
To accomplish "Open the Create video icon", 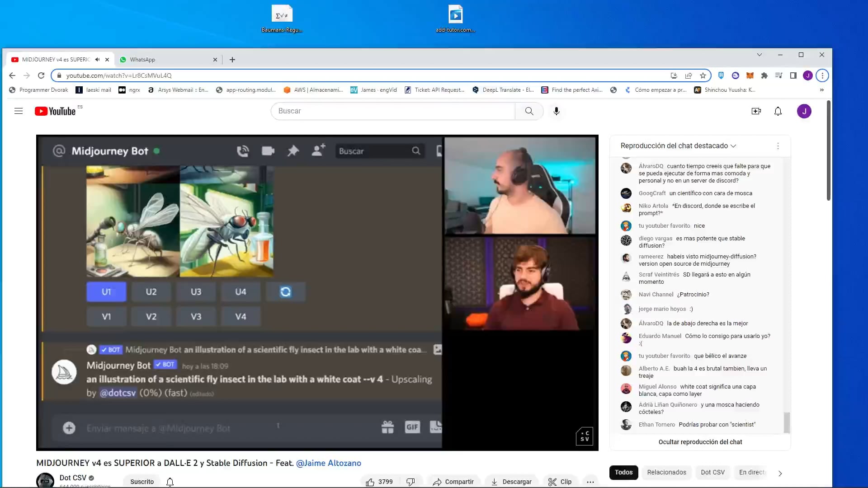I will click(x=756, y=111).
